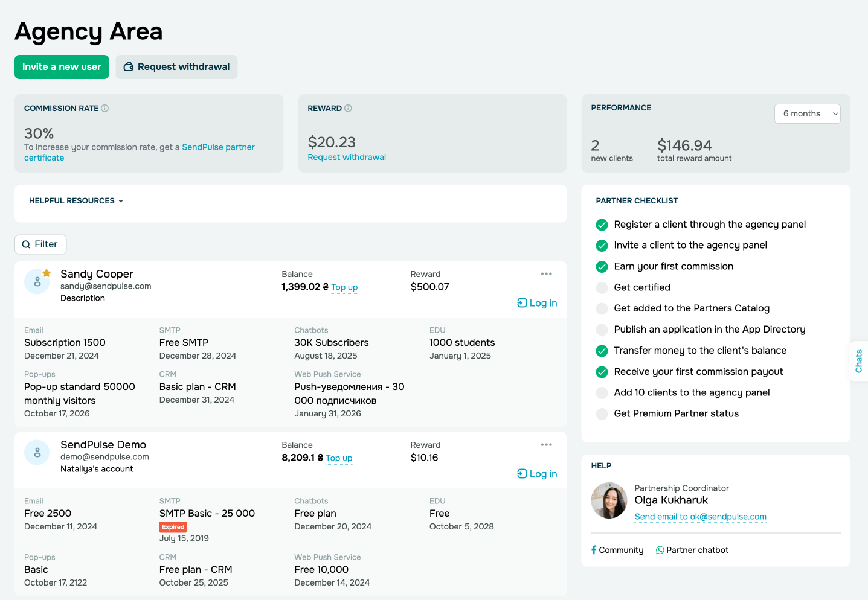This screenshot has height=600, width=868.
Task: Log in to Sandy Cooper's account
Action: pos(537,303)
